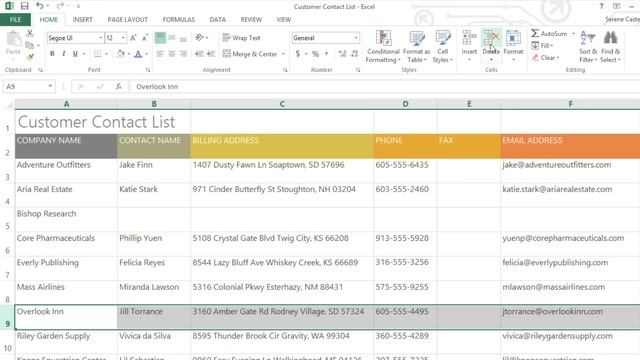Click the Insert cells icon

point(469,39)
